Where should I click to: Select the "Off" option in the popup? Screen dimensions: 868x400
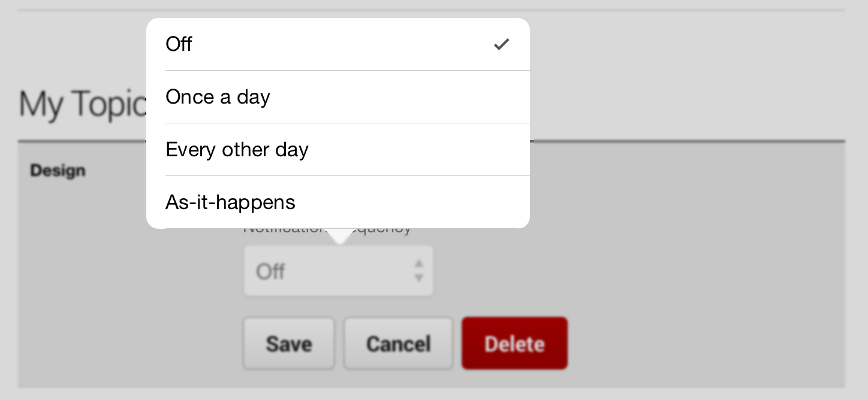[338, 44]
